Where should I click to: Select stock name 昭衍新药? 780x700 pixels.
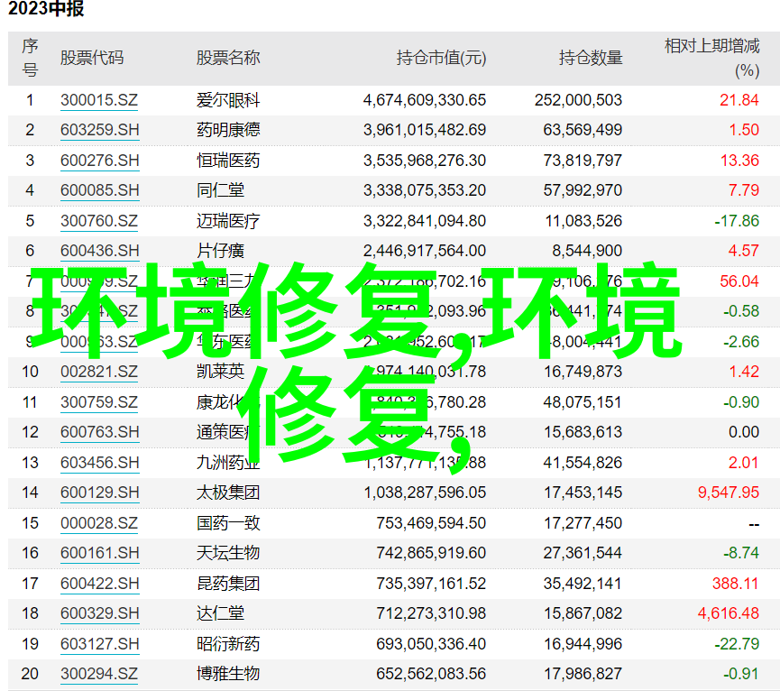click(x=228, y=644)
